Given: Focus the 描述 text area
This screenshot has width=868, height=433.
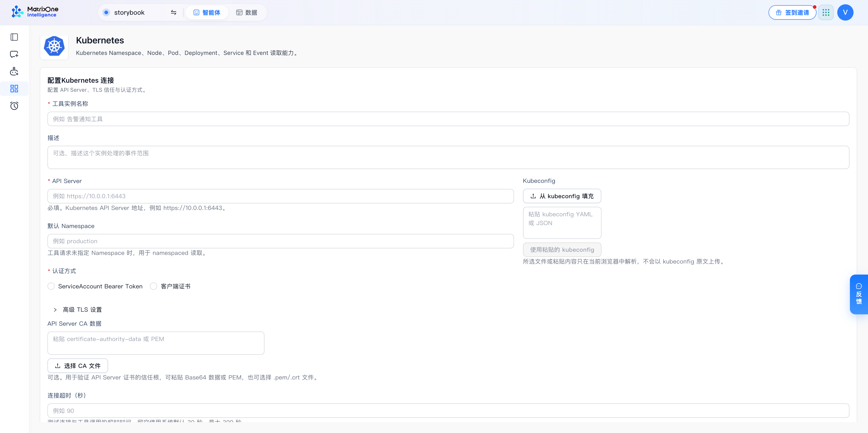Looking at the screenshot, I should 448,157.
